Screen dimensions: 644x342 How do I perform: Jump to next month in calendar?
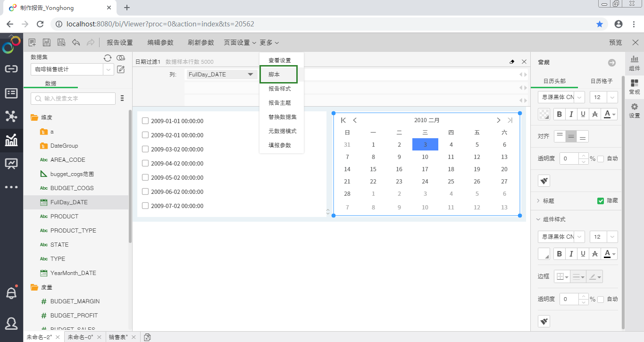[x=498, y=120]
